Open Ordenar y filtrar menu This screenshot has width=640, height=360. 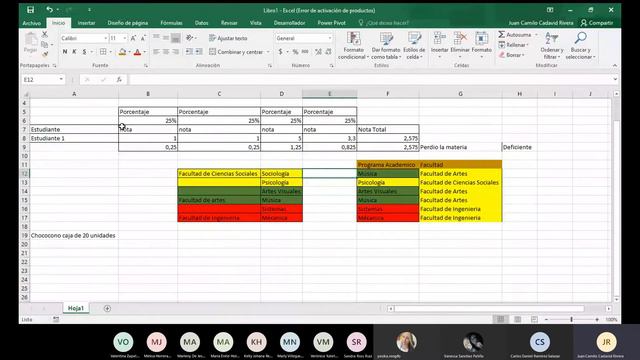tap(552, 45)
